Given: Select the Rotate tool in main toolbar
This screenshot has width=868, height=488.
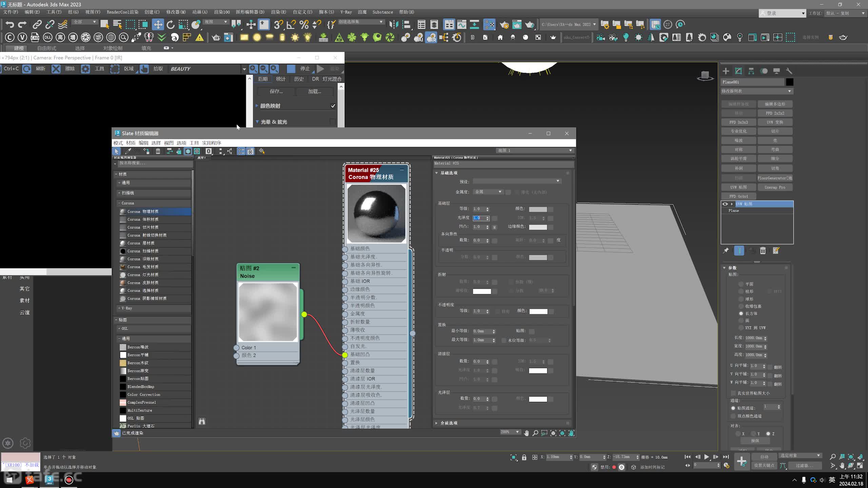Looking at the screenshot, I should 171,24.
